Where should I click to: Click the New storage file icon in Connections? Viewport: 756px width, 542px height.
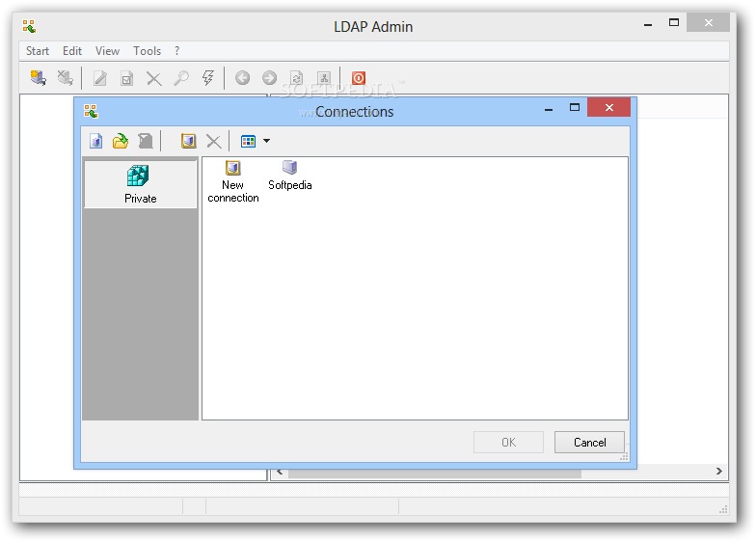coord(96,141)
